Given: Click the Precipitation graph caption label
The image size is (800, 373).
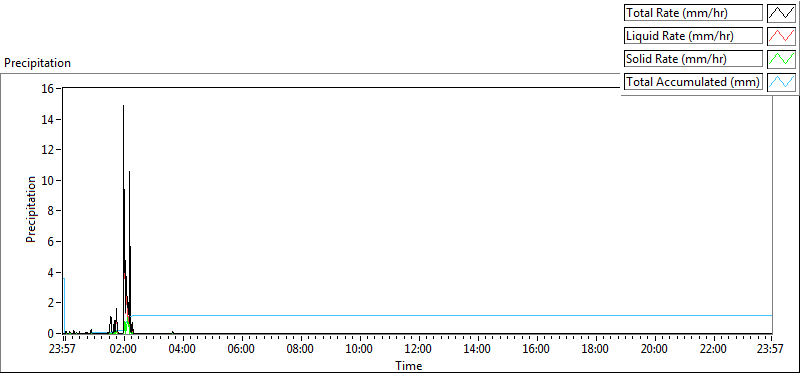Looking at the screenshot, I should [37, 63].
